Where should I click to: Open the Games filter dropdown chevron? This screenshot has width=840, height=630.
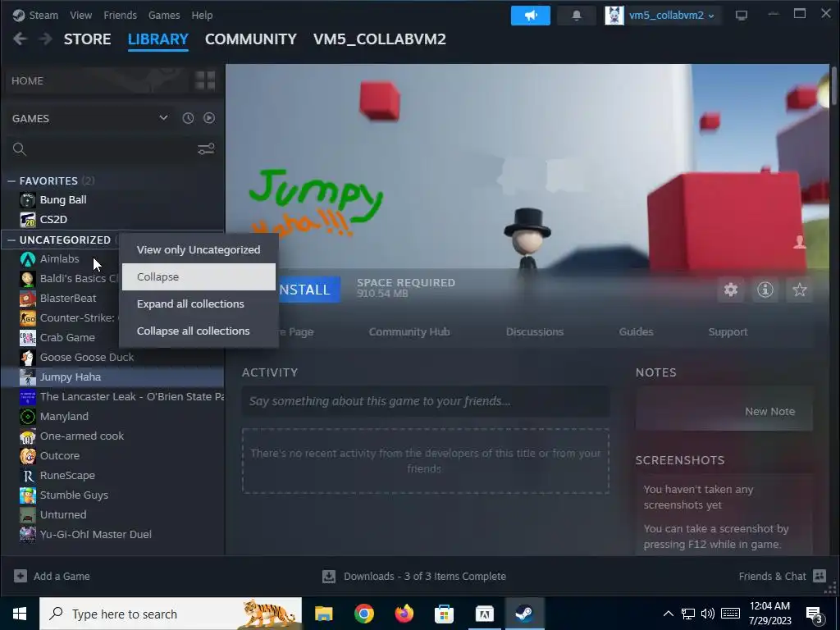[x=163, y=118]
